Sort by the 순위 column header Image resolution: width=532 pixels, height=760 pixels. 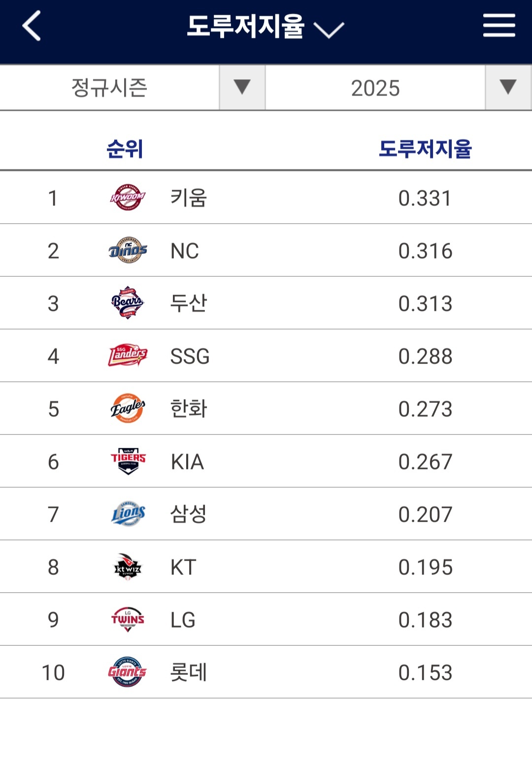[125, 149]
